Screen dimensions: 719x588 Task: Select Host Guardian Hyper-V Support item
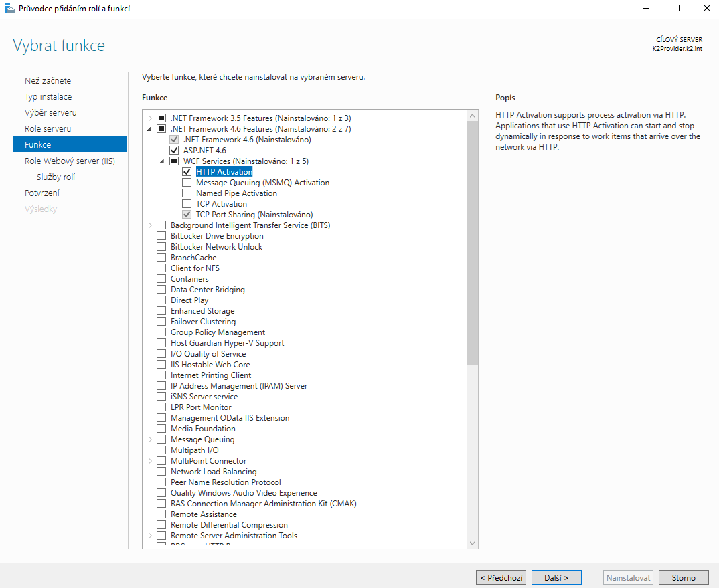(x=228, y=343)
